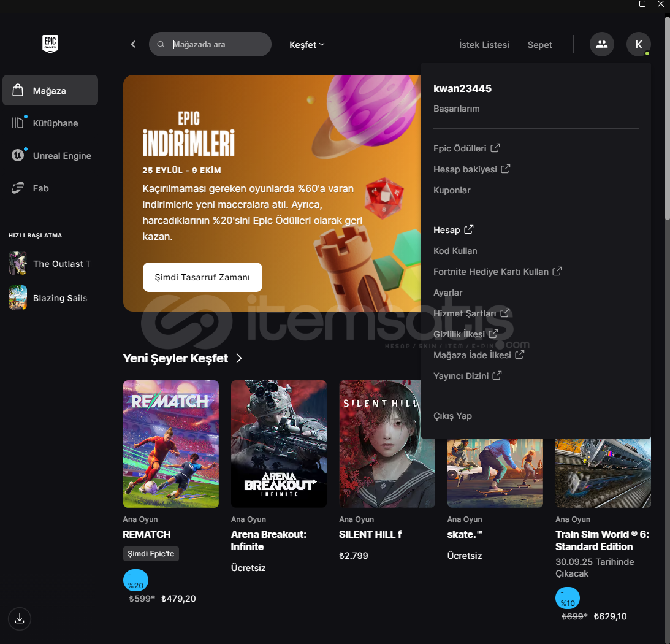
Task: Click the Mağaza shopping bag icon
Action: point(18,90)
